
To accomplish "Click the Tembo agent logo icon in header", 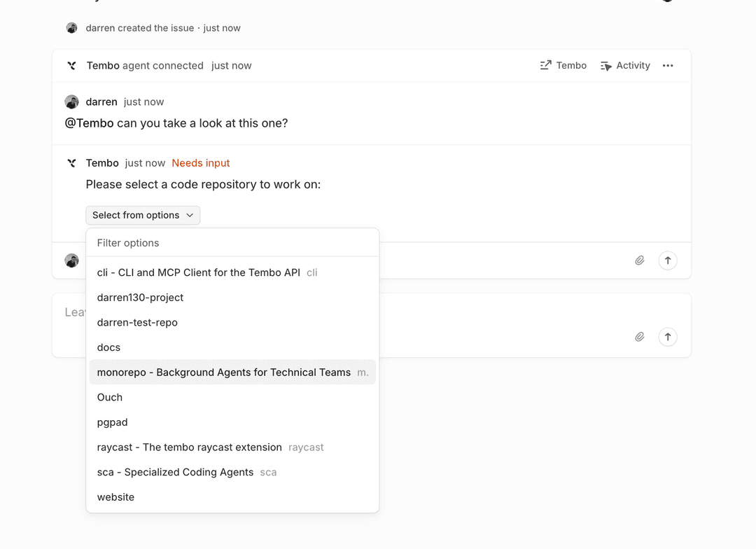I will click(71, 66).
